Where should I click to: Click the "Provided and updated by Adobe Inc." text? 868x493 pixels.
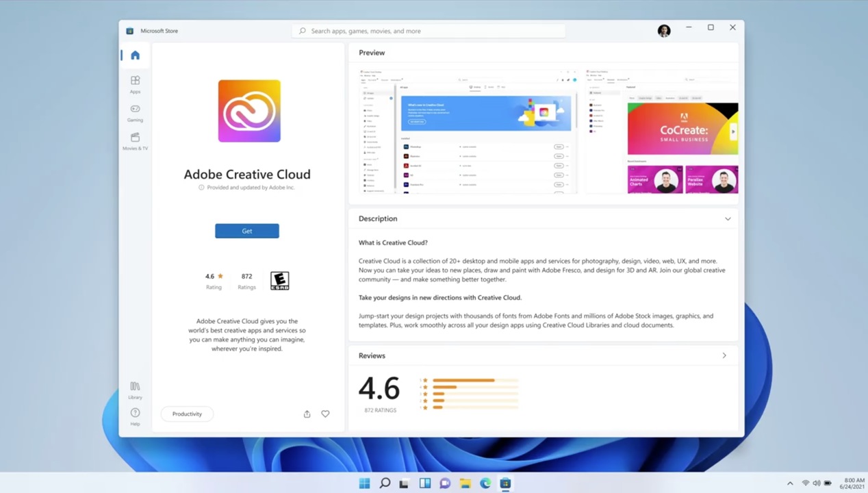(x=251, y=187)
